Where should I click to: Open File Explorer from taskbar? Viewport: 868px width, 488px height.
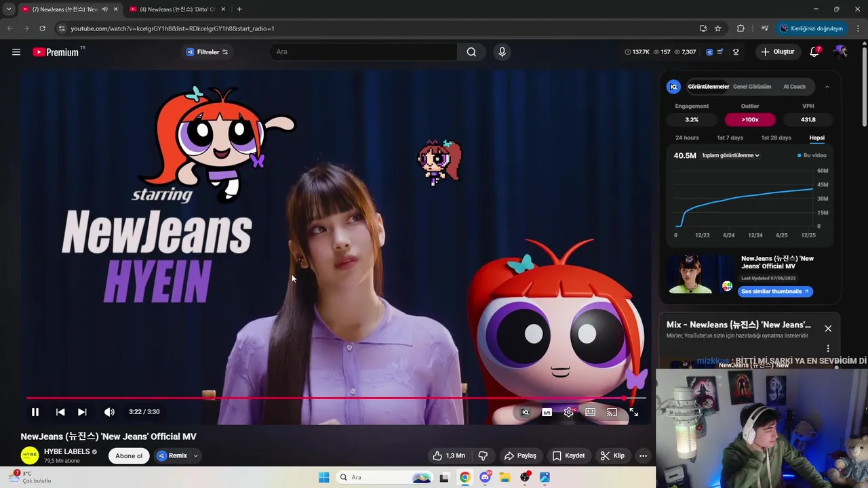point(505,478)
